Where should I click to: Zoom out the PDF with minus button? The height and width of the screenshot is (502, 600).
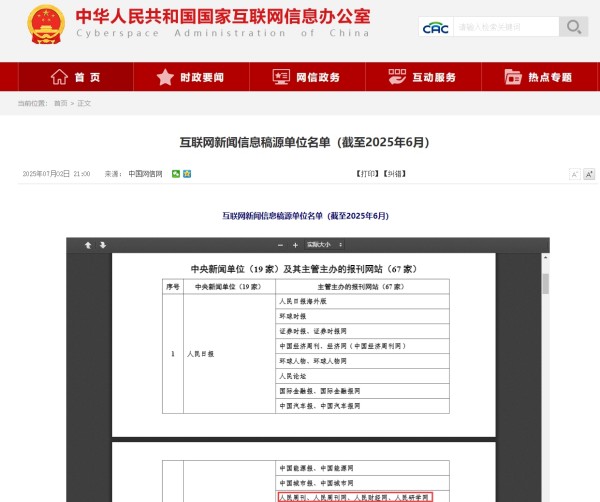281,245
